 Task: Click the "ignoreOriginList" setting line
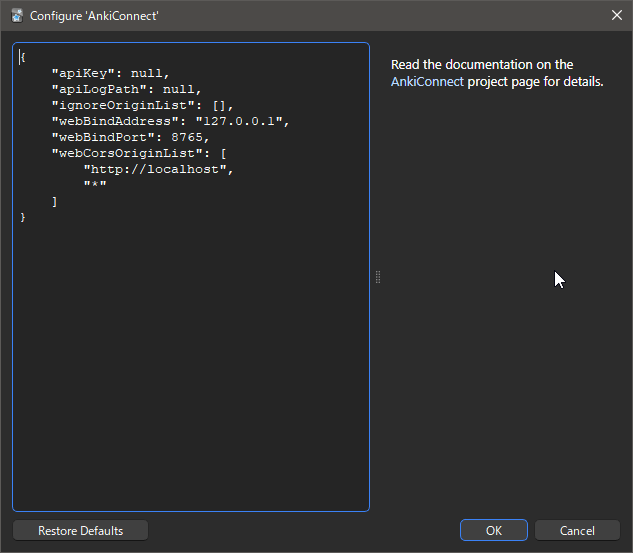pos(141,105)
